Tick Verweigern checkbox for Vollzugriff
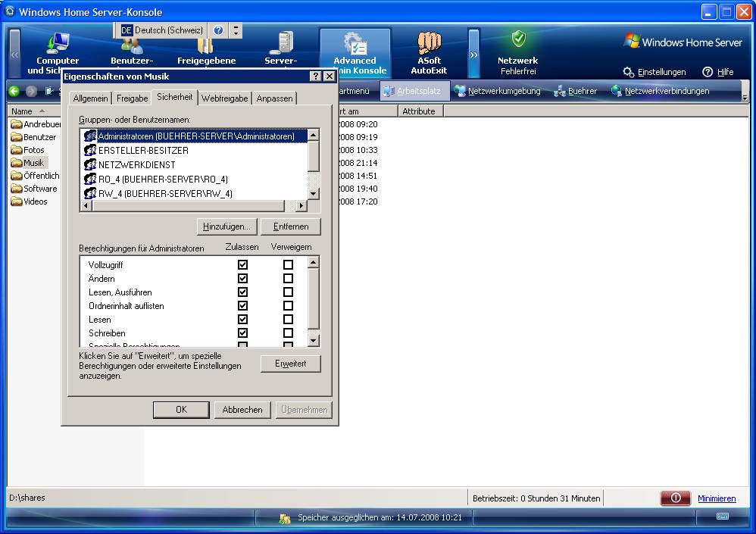756x534 pixels. (x=289, y=264)
